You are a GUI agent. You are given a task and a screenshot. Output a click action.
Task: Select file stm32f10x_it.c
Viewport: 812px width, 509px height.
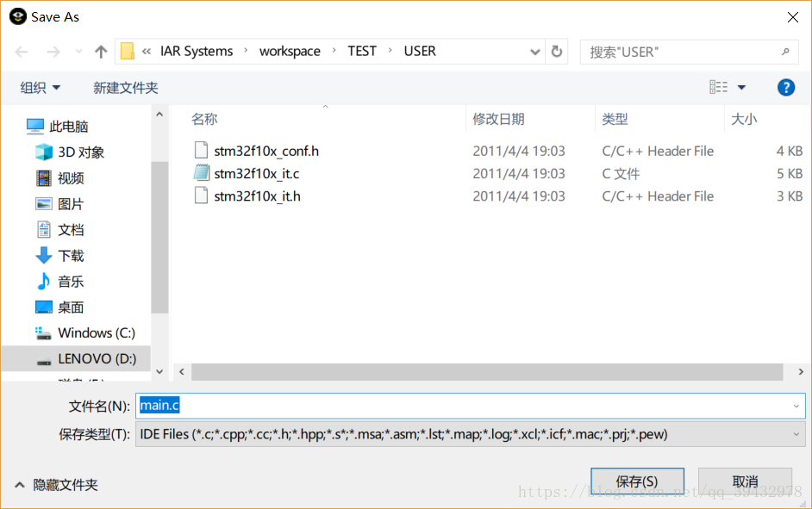click(256, 174)
